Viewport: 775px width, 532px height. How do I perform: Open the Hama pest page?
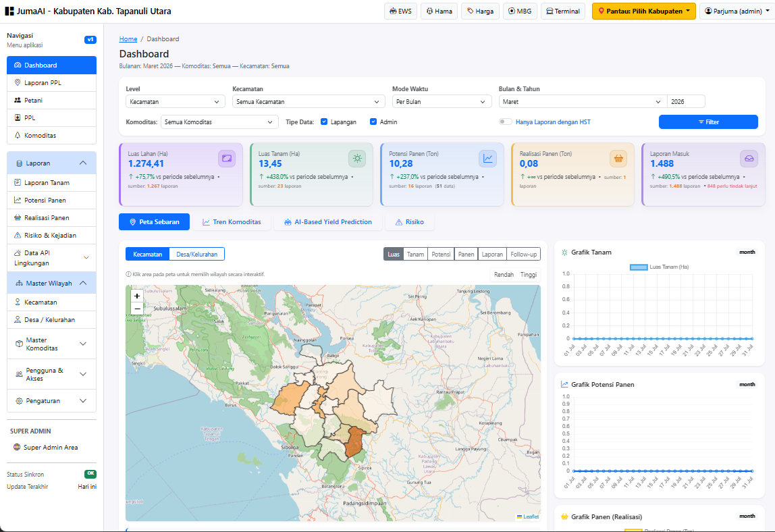coord(439,11)
